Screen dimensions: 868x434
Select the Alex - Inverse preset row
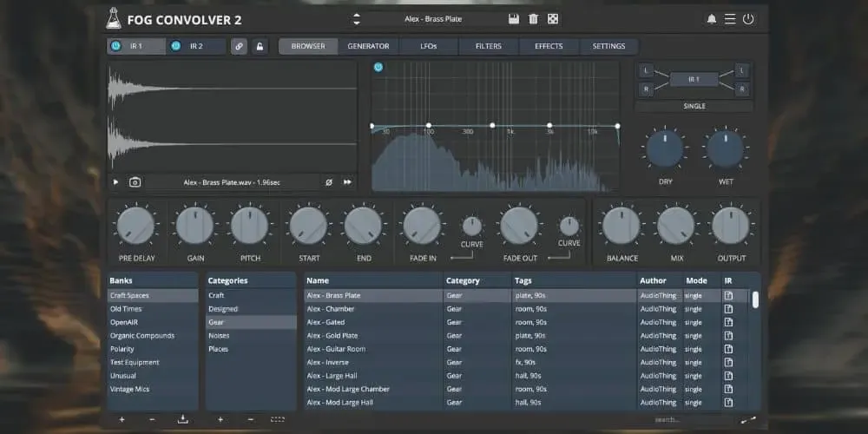[x=526, y=362]
